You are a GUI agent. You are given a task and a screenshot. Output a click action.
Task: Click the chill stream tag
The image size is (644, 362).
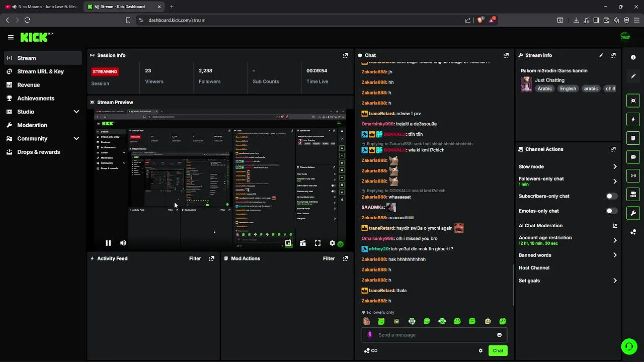point(610,88)
